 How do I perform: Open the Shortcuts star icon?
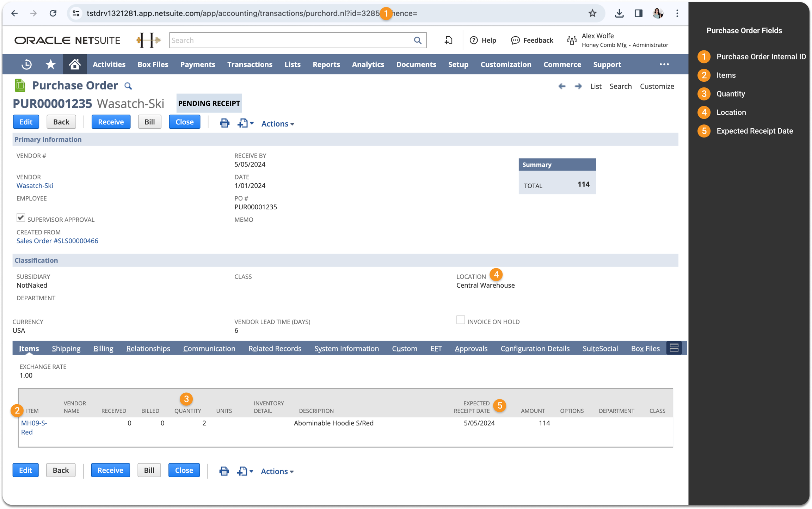click(50, 65)
